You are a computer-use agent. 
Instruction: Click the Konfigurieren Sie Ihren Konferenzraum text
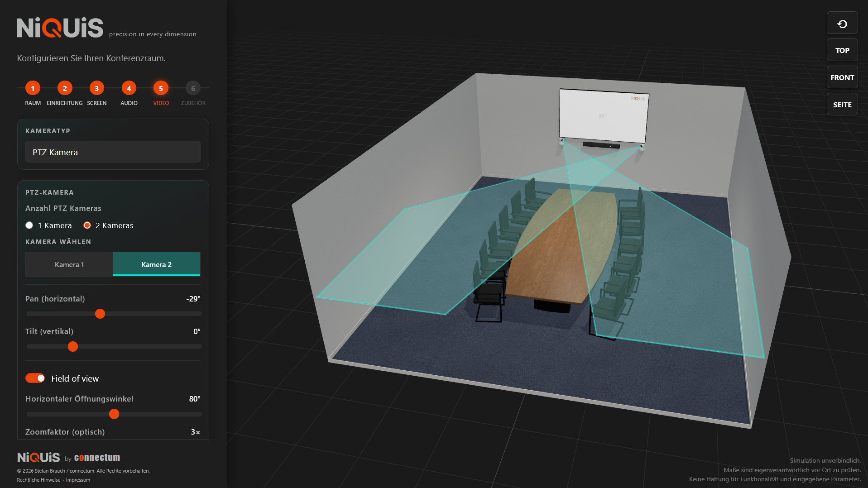click(91, 58)
